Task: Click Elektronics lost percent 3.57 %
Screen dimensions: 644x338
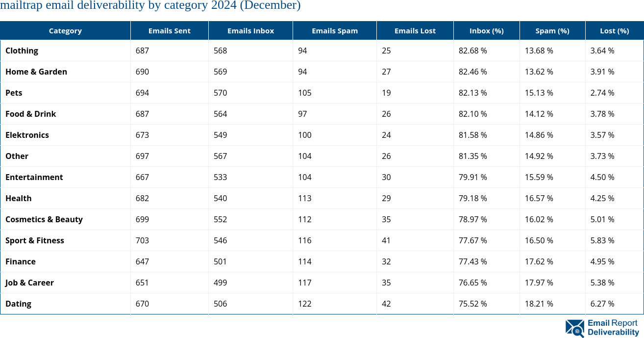Action: pos(602,135)
